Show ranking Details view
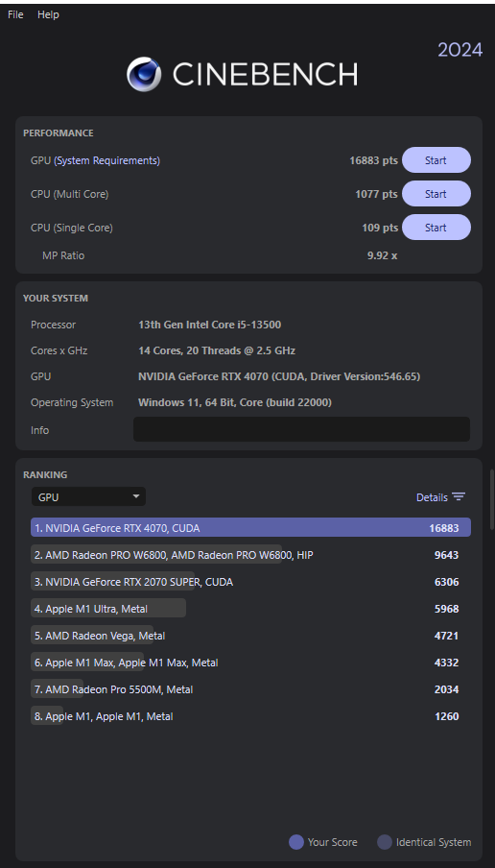The image size is (495, 868). tap(432, 497)
